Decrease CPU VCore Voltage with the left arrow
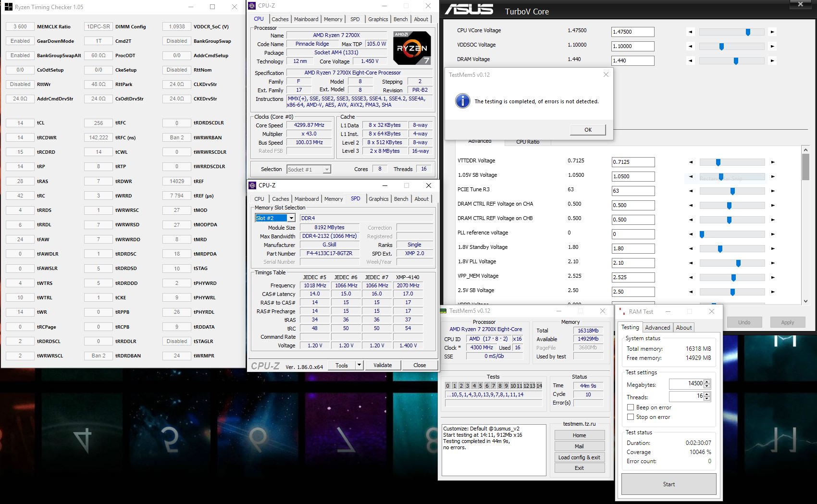This screenshot has width=817, height=504. coord(691,32)
